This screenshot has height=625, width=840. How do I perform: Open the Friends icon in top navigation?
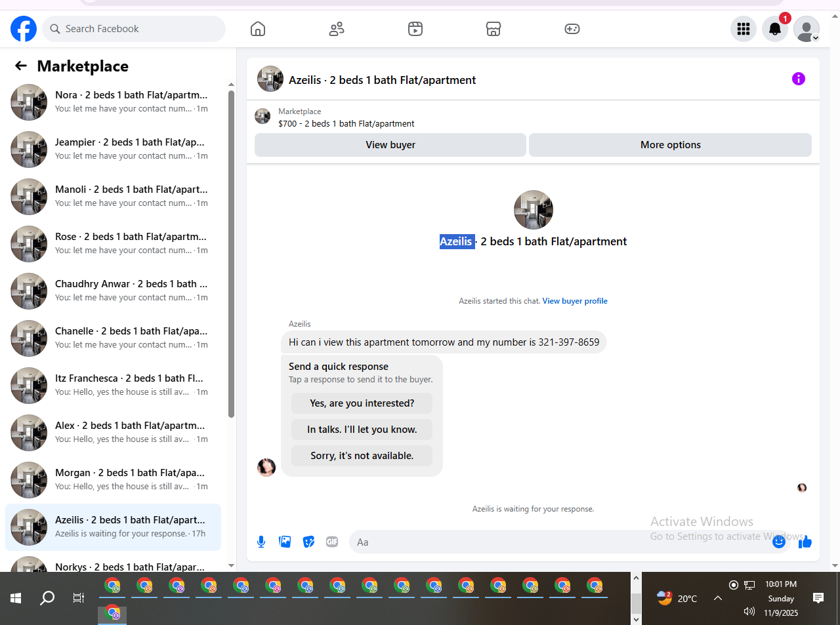(337, 29)
